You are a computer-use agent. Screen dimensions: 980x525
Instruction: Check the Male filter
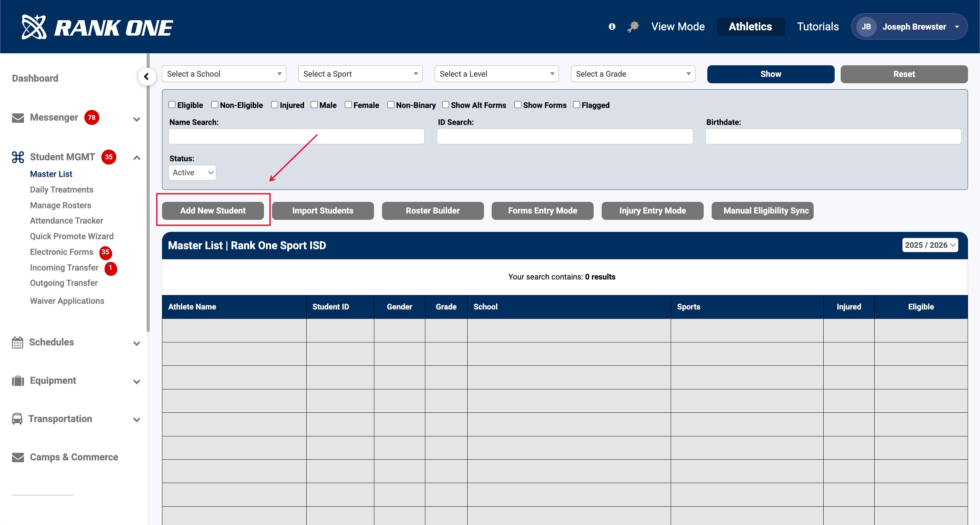click(314, 105)
